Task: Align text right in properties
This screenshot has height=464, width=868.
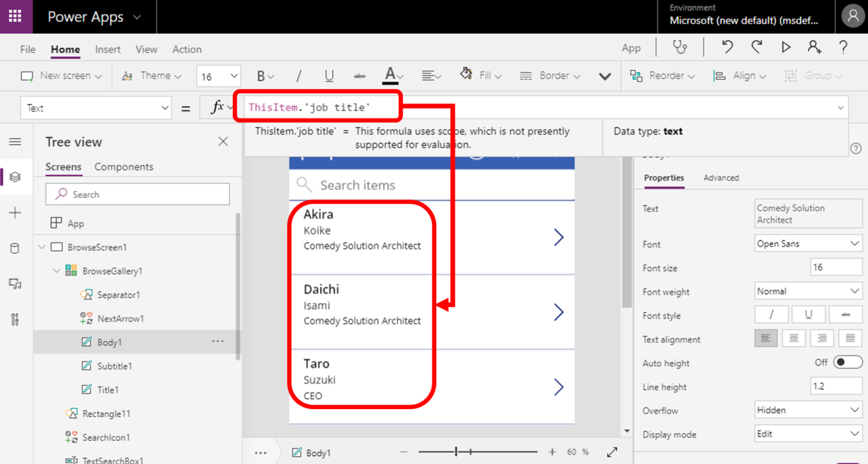Action: point(821,338)
